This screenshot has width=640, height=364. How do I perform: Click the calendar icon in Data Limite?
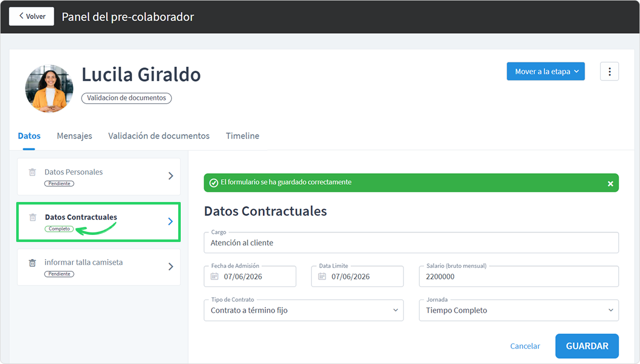(x=322, y=276)
